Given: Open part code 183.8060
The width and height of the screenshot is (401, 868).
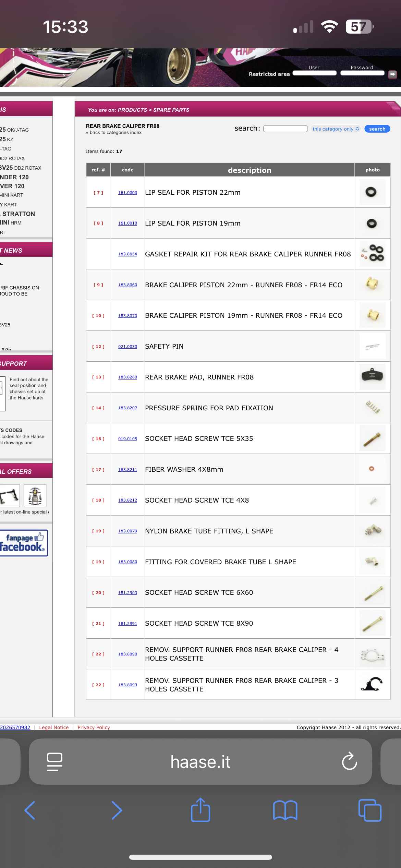Looking at the screenshot, I should 127,285.
